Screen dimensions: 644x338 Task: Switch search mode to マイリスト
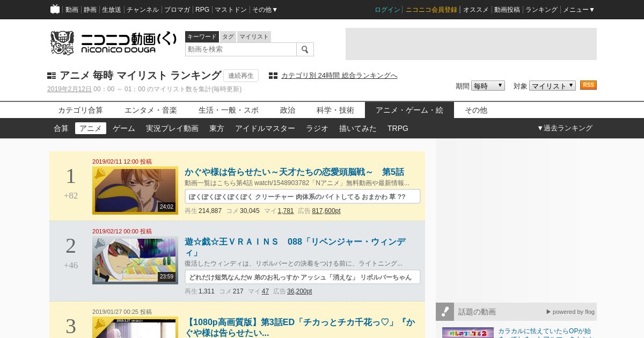[x=254, y=36]
